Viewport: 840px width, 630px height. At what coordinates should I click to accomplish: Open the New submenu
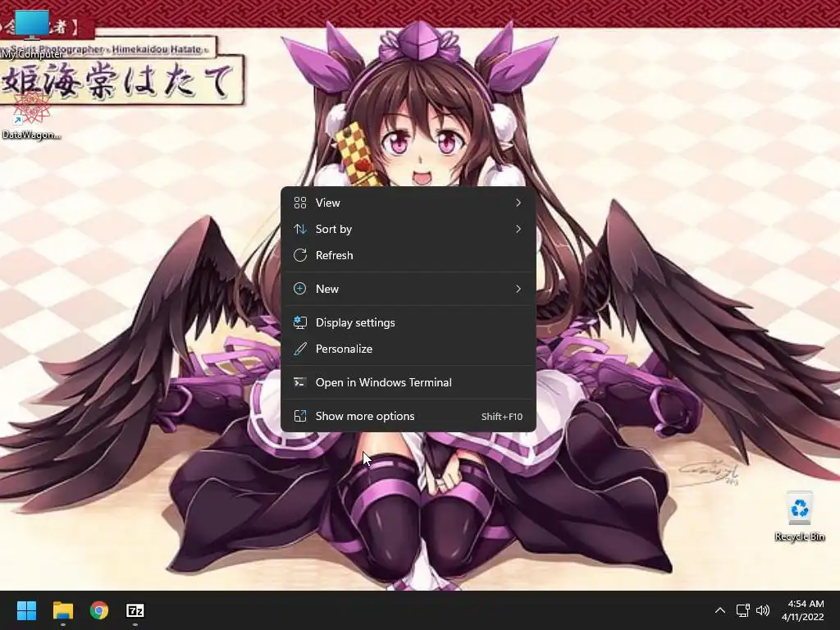point(409,289)
